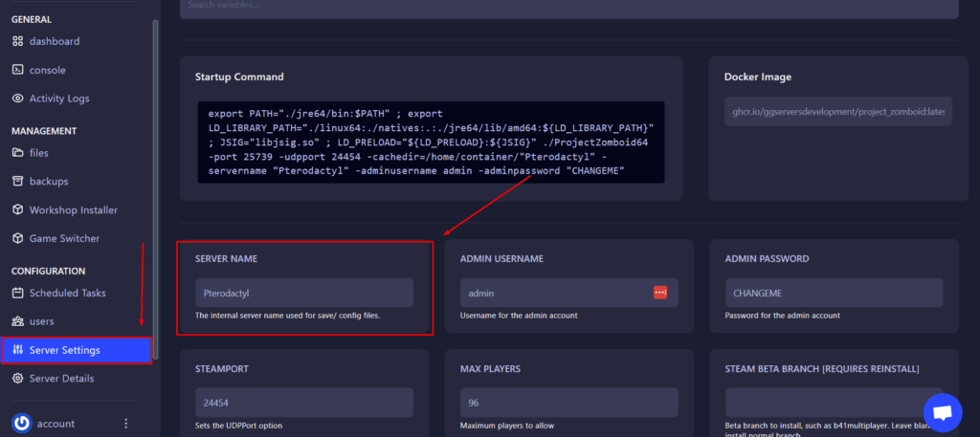
Task: Open console via its terminal icon
Action: (18, 70)
